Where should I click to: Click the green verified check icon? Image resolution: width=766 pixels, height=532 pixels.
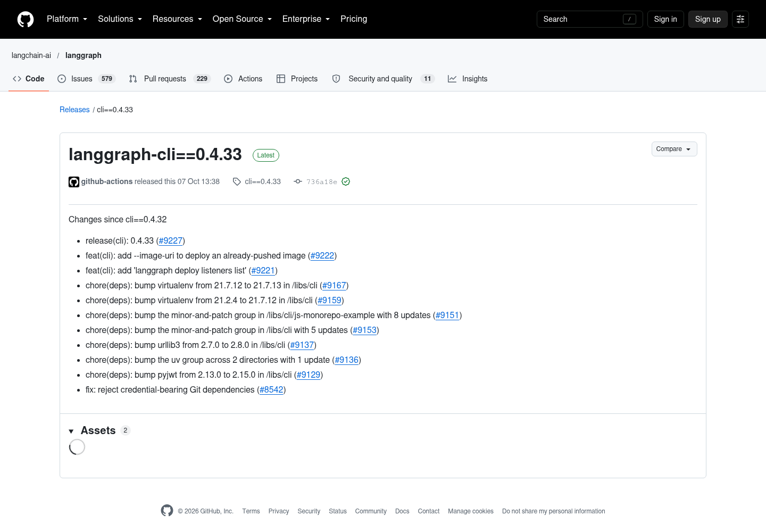(x=346, y=181)
